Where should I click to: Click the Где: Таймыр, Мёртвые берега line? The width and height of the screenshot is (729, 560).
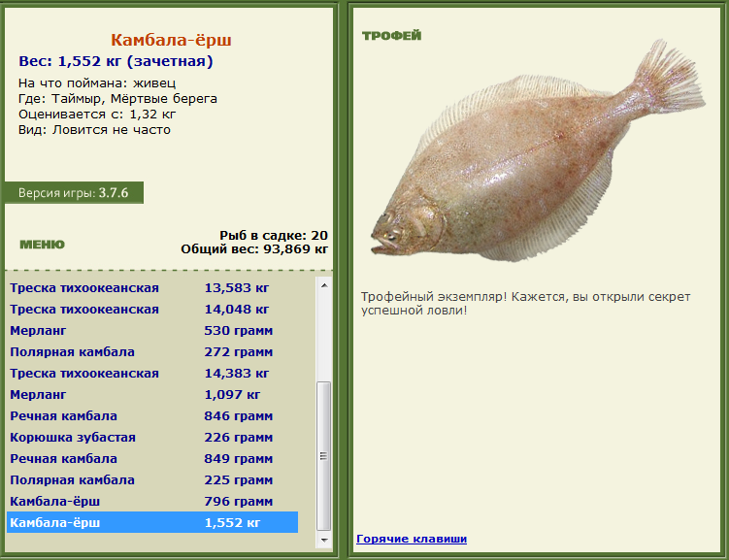pyautogui.click(x=117, y=99)
